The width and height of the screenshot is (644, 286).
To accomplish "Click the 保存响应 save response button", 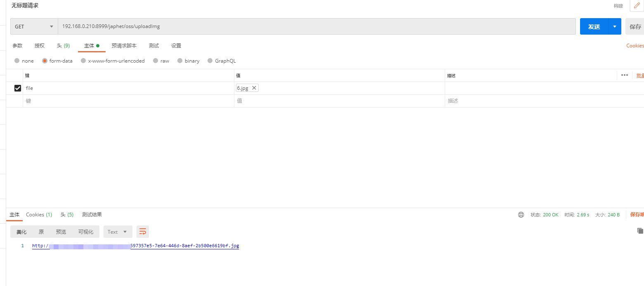I will [637, 215].
